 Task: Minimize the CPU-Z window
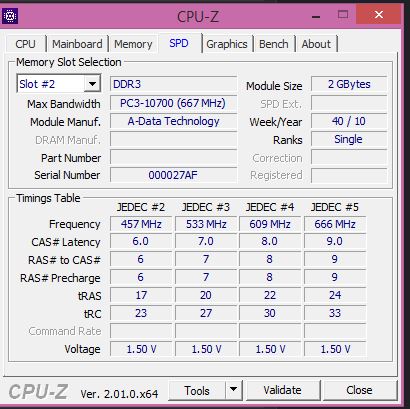click(x=316, y=16)
